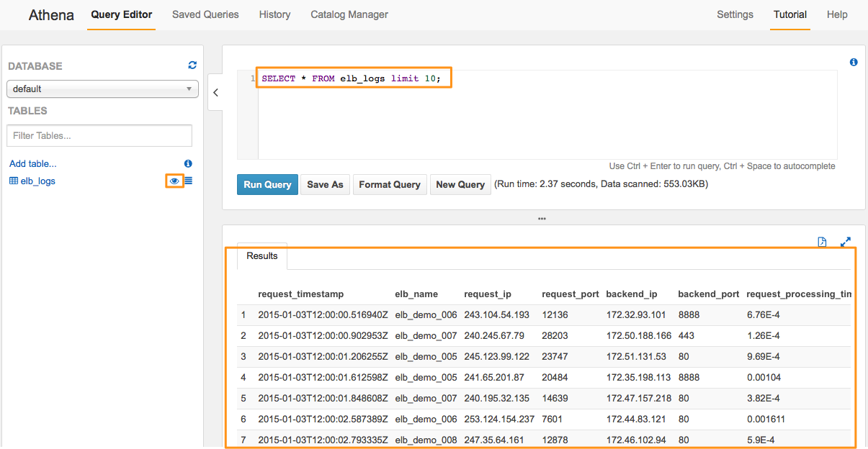Click elb_logs table grid icon

click(x=14, y=181)
